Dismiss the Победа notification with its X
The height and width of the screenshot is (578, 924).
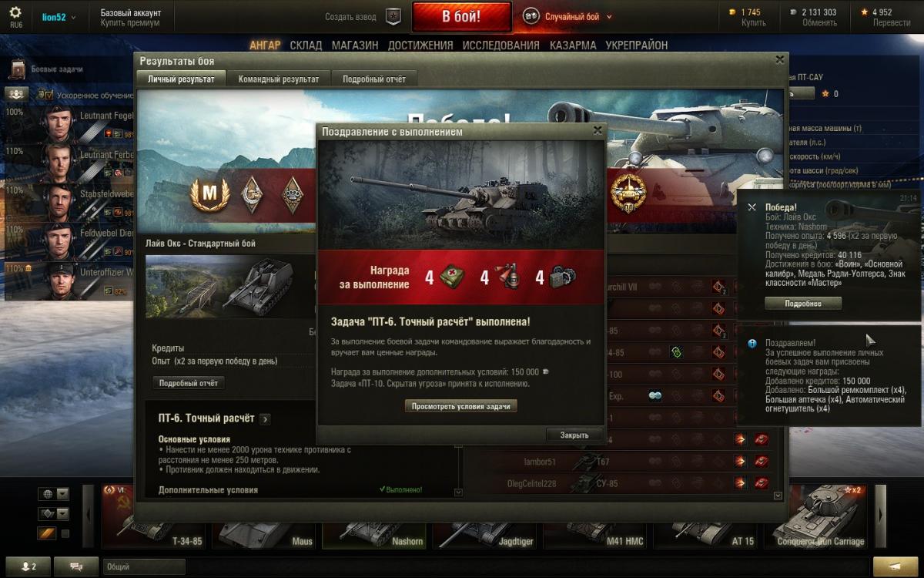[752, 207]
